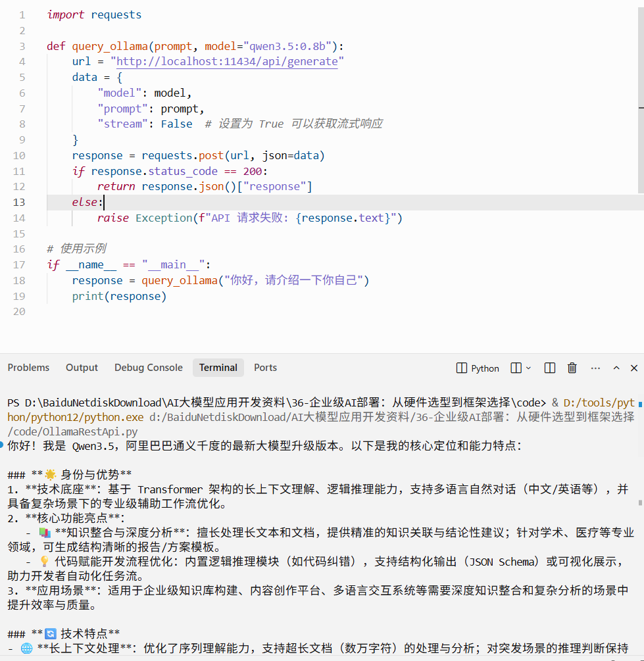Maximize the panel with the upward chevron
644x661 pixels.
[616, 368]
